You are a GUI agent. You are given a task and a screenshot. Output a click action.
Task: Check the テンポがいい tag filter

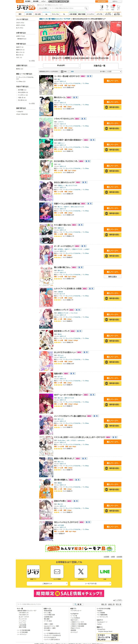17,95
